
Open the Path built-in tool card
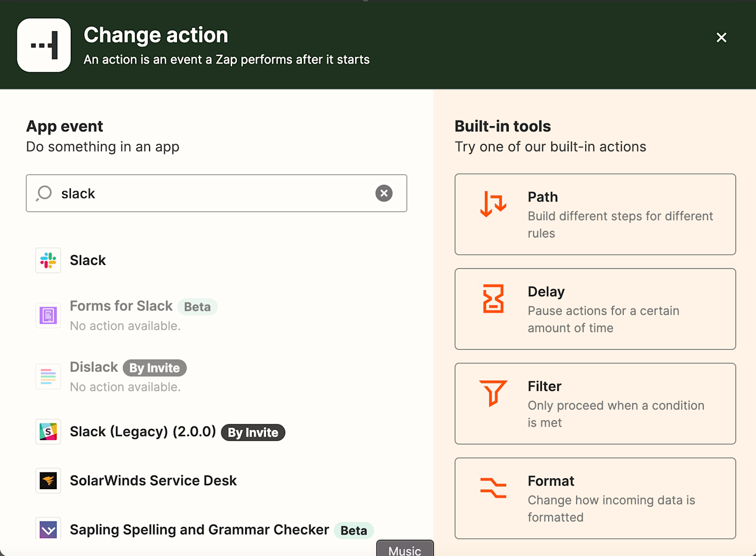pyautogui.click(x=595, y=214)
